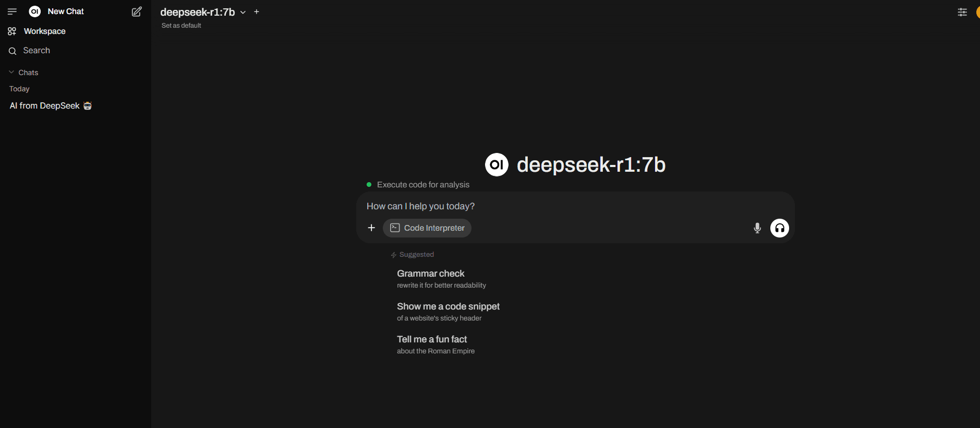Click the Search magnifier icon
The image size is (980, 428).
13,51
